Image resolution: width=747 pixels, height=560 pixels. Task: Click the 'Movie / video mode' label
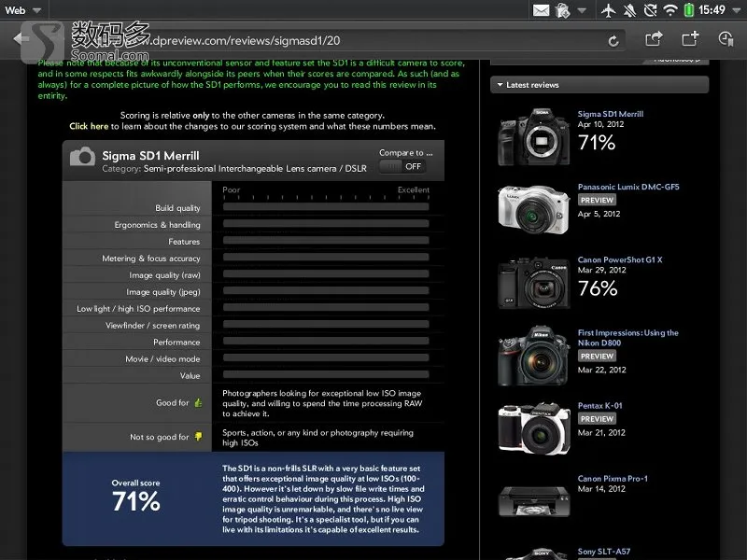[162, 359]
